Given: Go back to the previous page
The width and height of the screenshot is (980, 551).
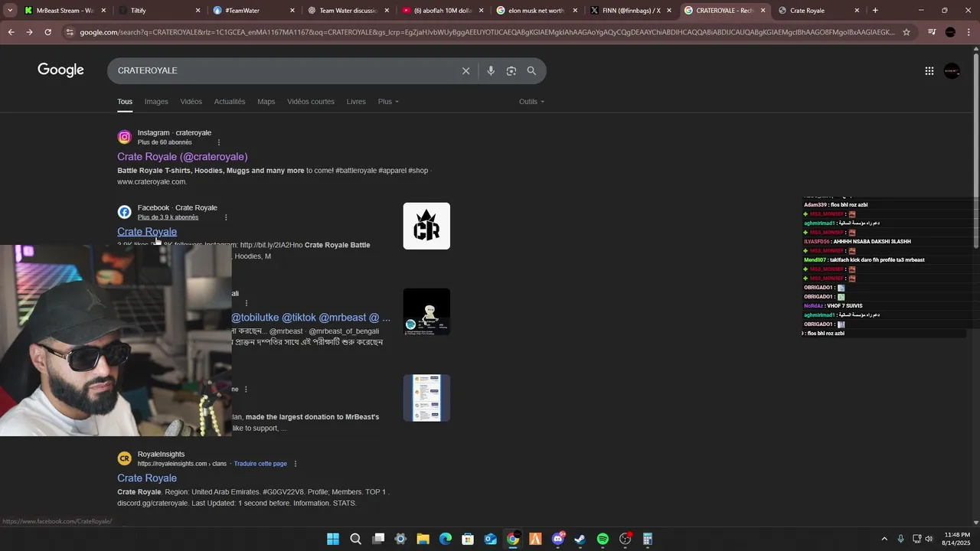Looking at the screenshot, I should click(x=11, y=32).
